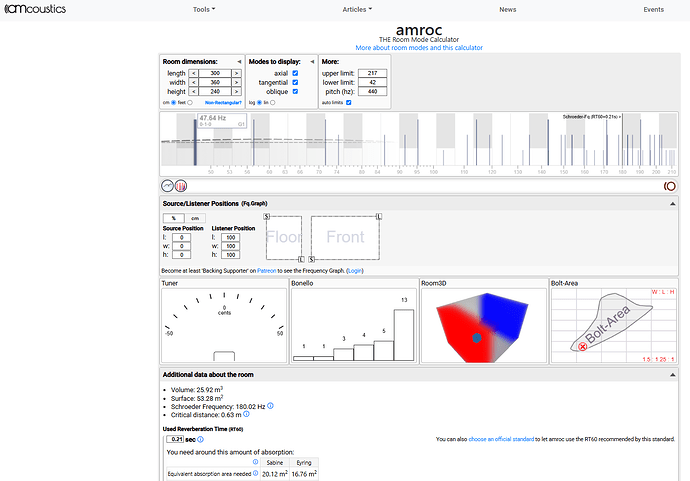Decrease room height with left arrow
Screen dimensions: 690x481
(x=194, y=92)
